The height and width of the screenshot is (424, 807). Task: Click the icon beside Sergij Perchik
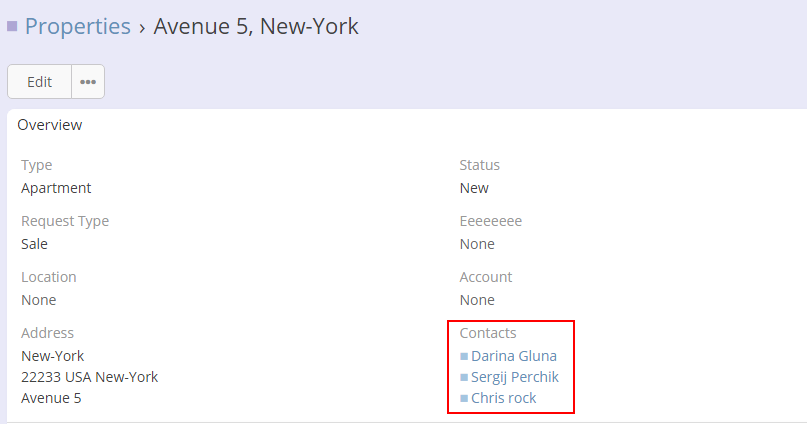point(464,377)
